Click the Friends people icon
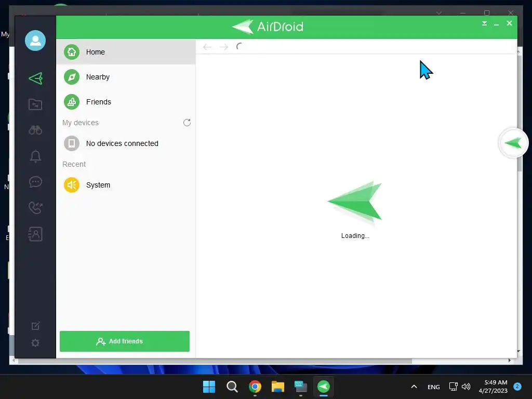 [x=72, y=102]
